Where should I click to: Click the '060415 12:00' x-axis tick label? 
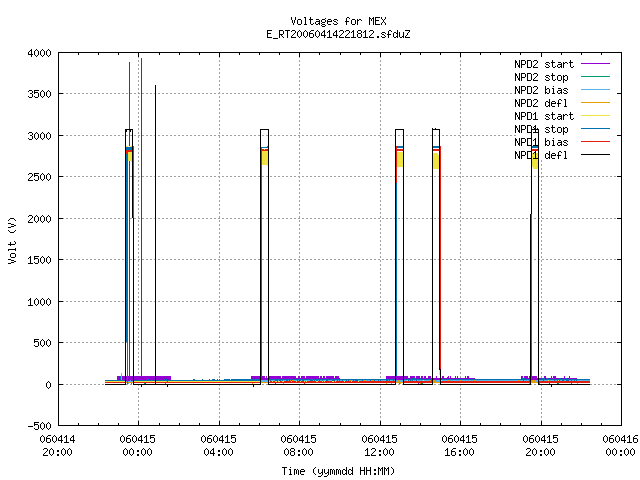(x=379, y=446)
